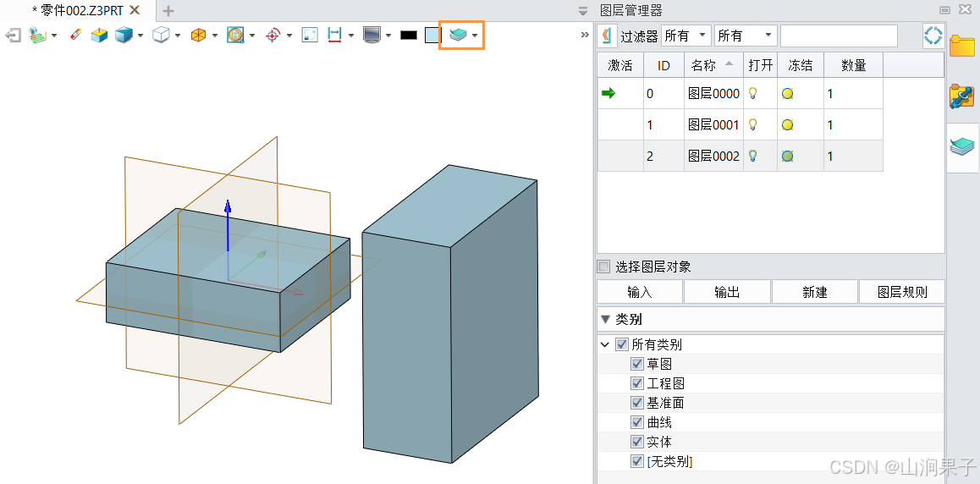Click the 激活 column header
This screenshot has width=980, height=484.
click(x=620, y=65)
